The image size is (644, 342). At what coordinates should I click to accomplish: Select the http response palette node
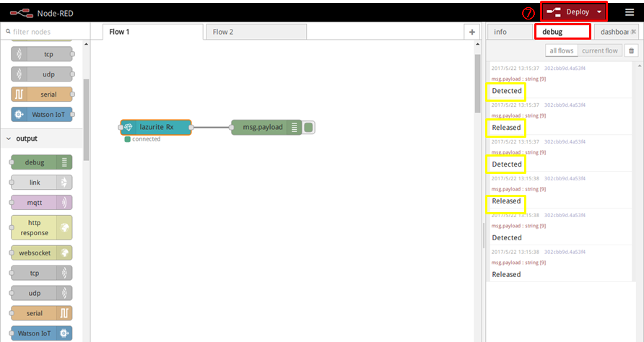click(x=41, y=227)
